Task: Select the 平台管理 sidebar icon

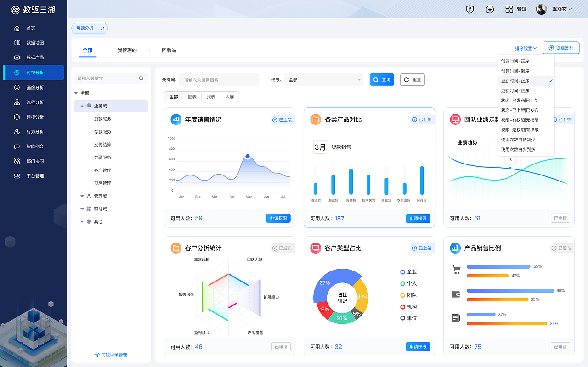Action: pos(16,175)
